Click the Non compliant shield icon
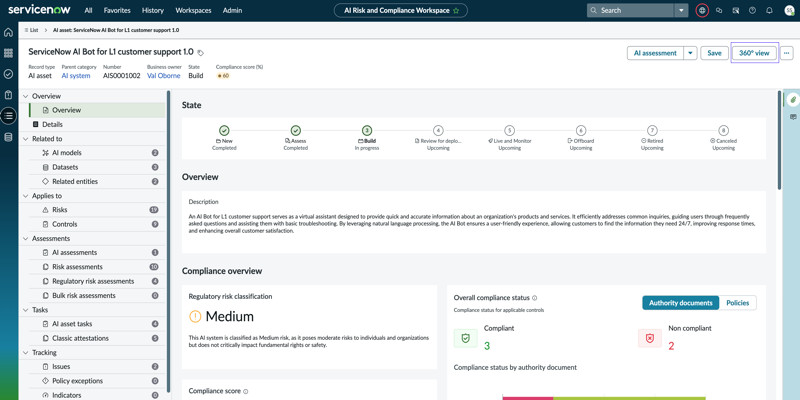800x400 pixels. [x=649, y=338]
